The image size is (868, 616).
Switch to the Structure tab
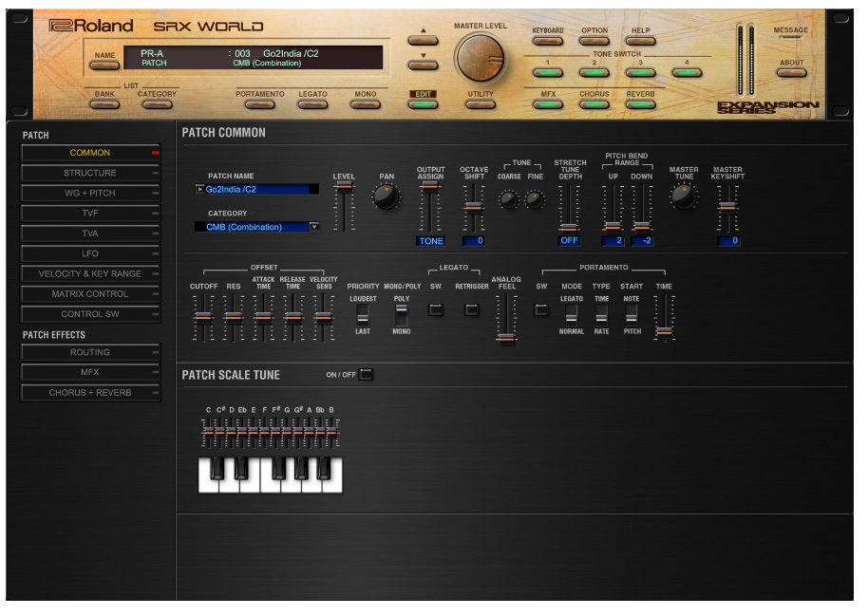tap(90, 174)
